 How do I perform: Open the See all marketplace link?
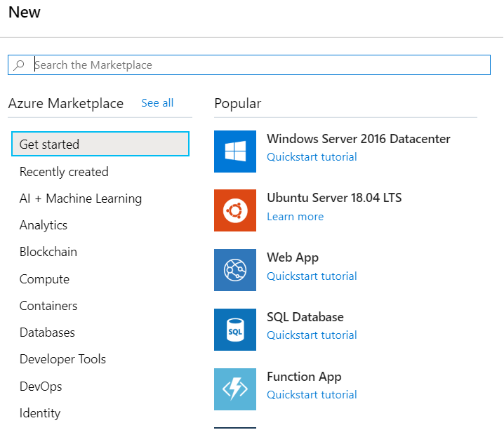point(157,103)
